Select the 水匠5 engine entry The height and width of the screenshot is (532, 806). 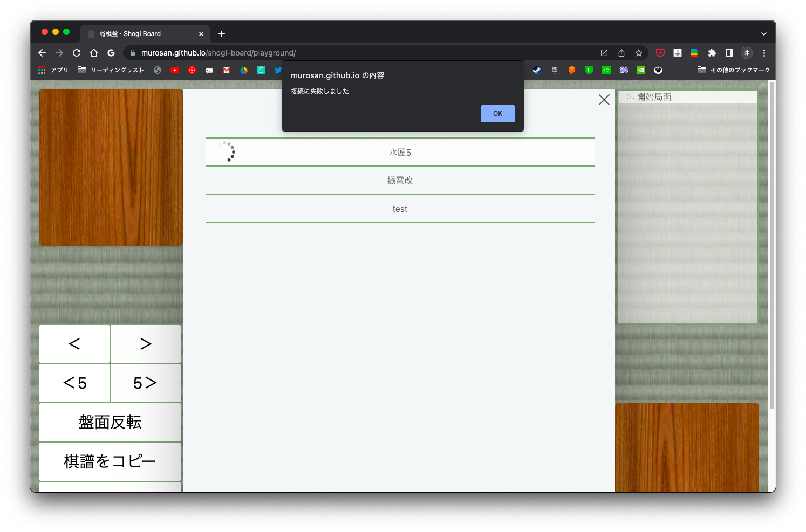pyautogui.click(x=400, y=153)
